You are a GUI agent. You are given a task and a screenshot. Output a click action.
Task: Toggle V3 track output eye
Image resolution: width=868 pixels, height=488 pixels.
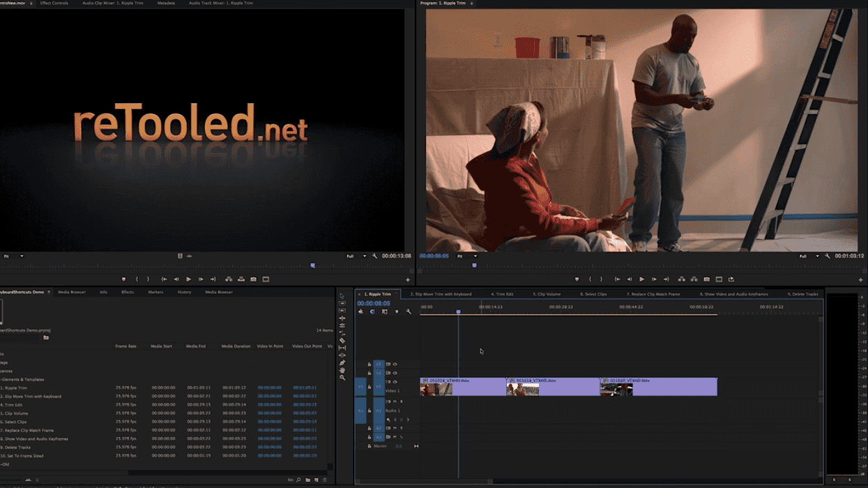click(395, 365)
